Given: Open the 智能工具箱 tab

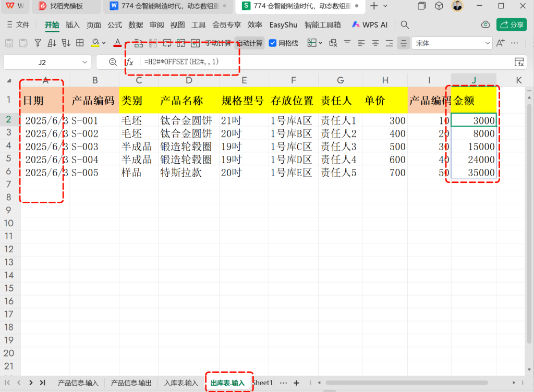Looking at the screenshot, I should click(x=322, y=25).
